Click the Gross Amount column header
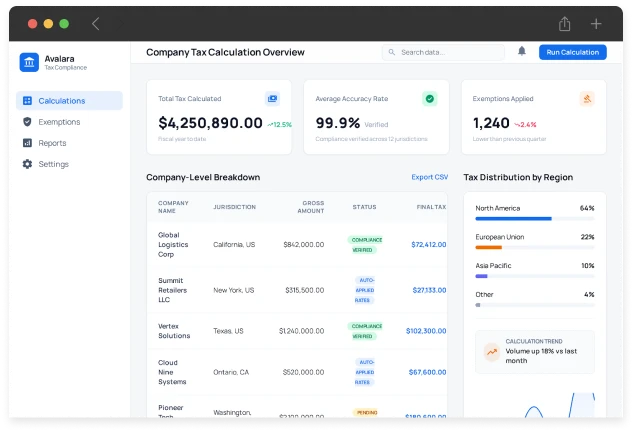The image size is (634, 432). [311, 207]
